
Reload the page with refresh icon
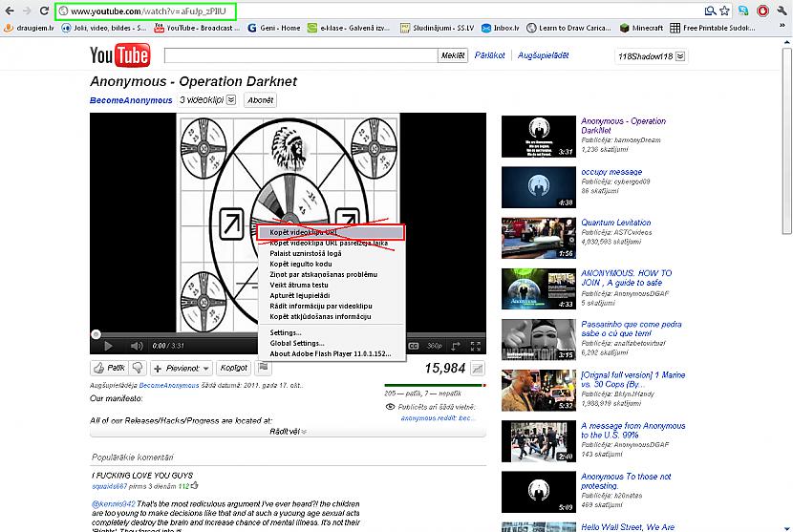tap(44, 11)
